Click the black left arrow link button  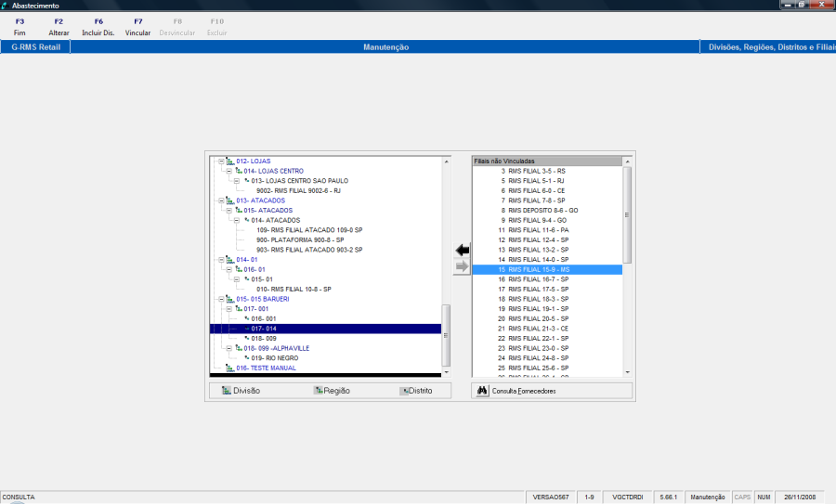pyautogui.click(x=463, y=250)
